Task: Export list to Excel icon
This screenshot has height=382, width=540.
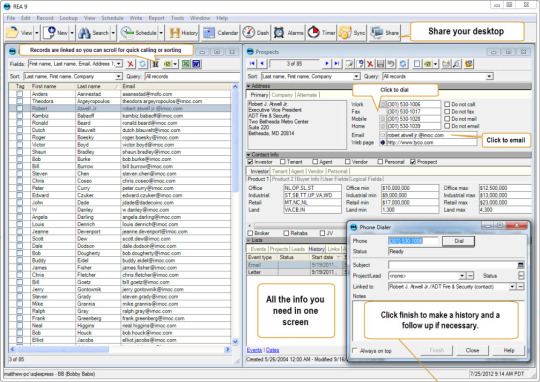Action: click(x=186, y=64)
